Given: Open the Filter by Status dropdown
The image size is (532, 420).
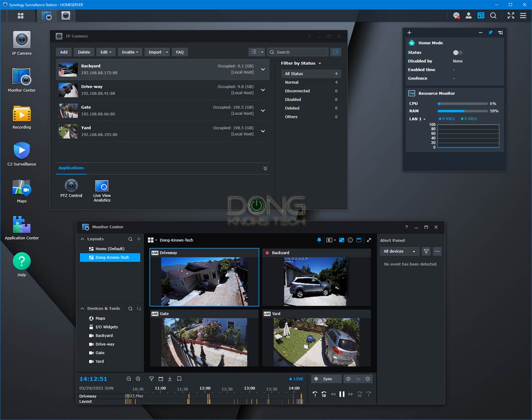Looking at the screenshot, I should coord(301,63).
